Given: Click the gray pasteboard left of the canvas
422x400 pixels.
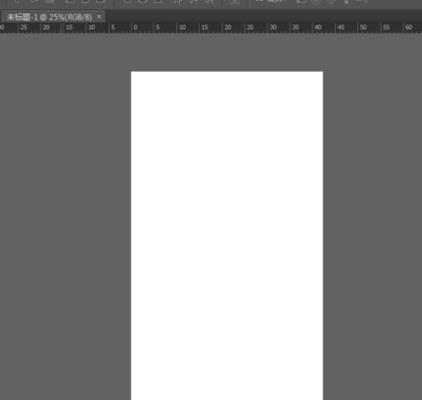Looking at the screenshot, I should coord(65,217).
